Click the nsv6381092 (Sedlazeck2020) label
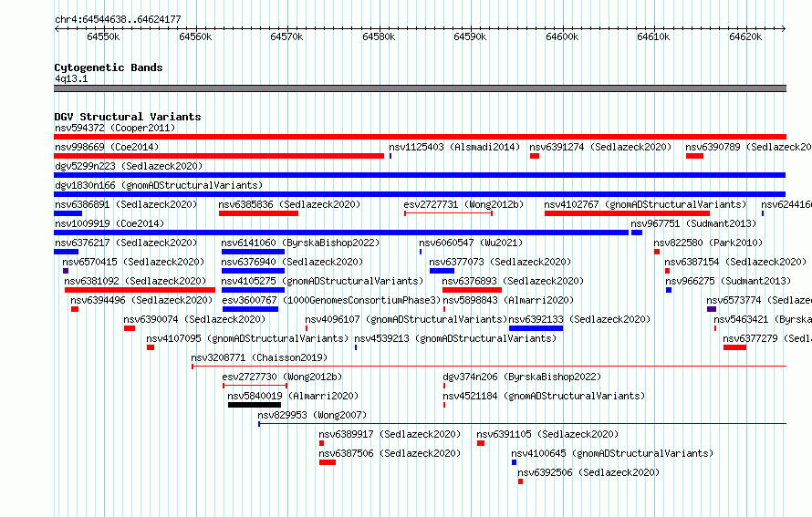 [135, 281]
